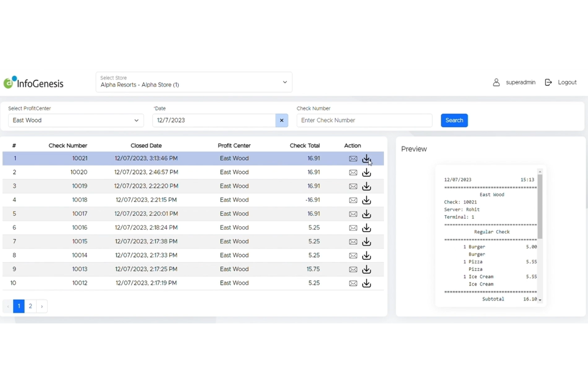Open the Select Store dropdown
This screenshot has height=392, width=588.
tap(194, 82)
